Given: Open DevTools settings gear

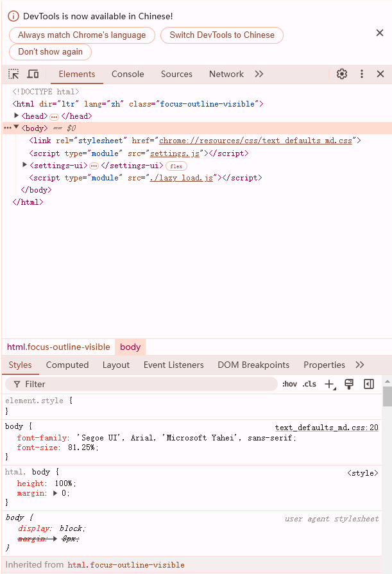Looking at the screenshot, I should coord(342,74).
